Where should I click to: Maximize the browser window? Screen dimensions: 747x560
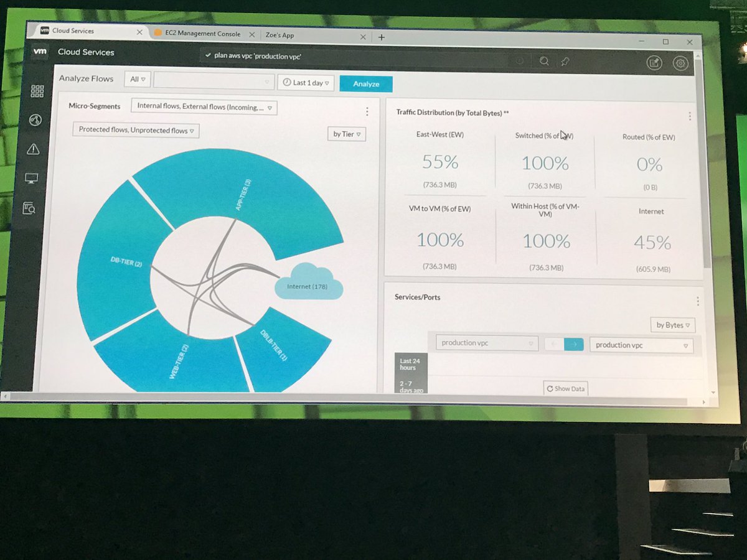(665, 42)
